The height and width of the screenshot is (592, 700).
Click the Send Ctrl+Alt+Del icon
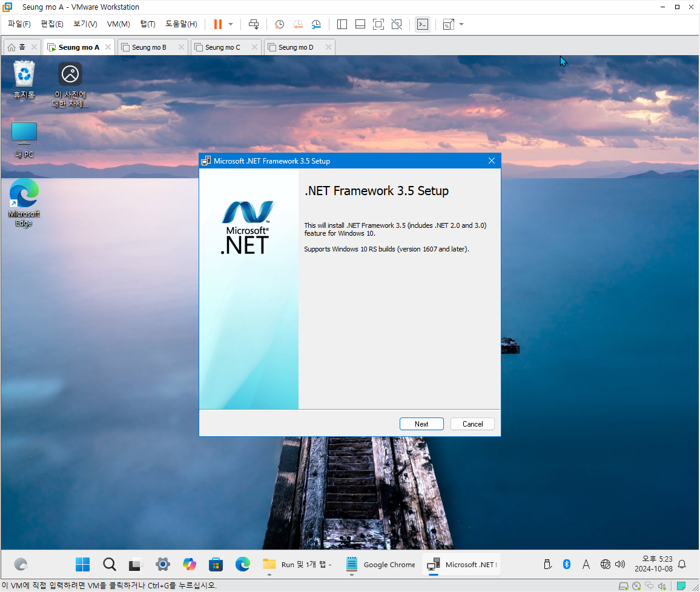(254, 24)
